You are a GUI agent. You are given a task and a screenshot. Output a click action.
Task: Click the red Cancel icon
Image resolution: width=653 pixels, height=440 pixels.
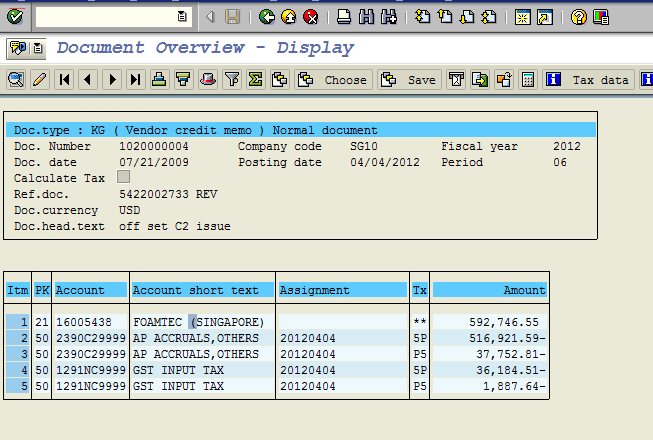311,17
